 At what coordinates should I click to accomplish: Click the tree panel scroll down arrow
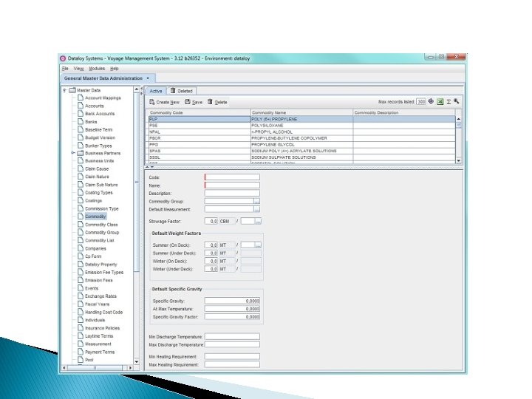click(137, 361)
